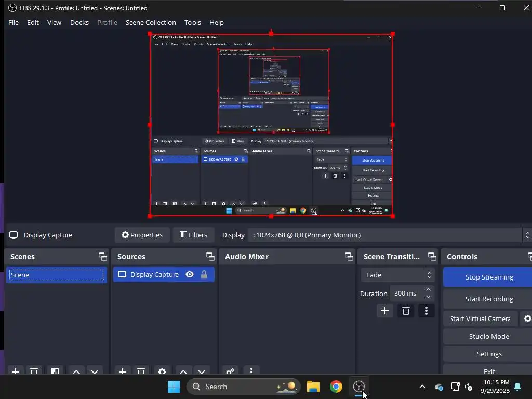Decrease transition duration with down arrow
Viewport: 532px width, 399px height.
point(428,297)
